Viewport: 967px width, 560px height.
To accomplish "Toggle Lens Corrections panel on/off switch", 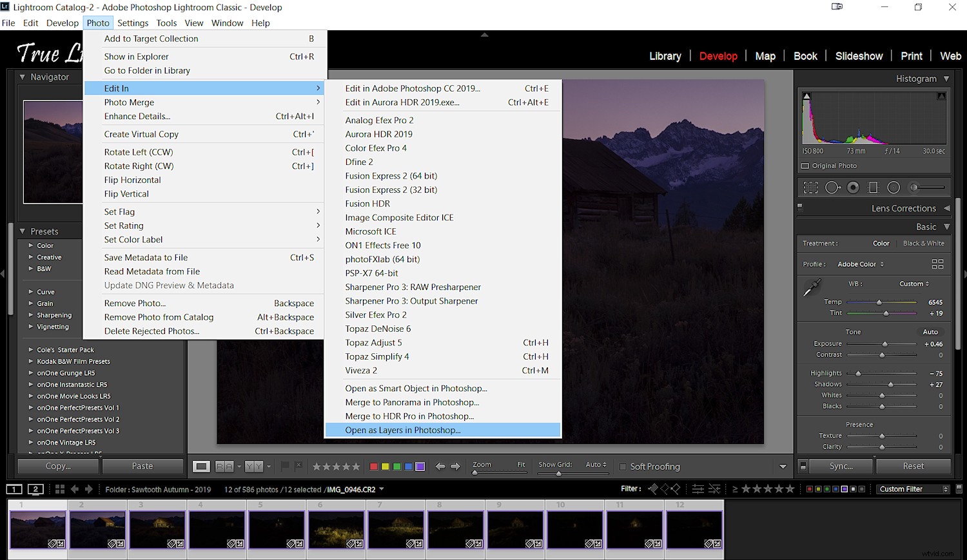I will point(800,208).
